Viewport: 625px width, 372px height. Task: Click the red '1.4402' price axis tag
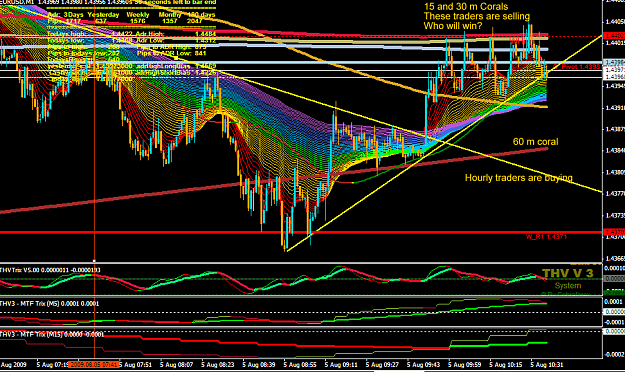click(614, 36)
